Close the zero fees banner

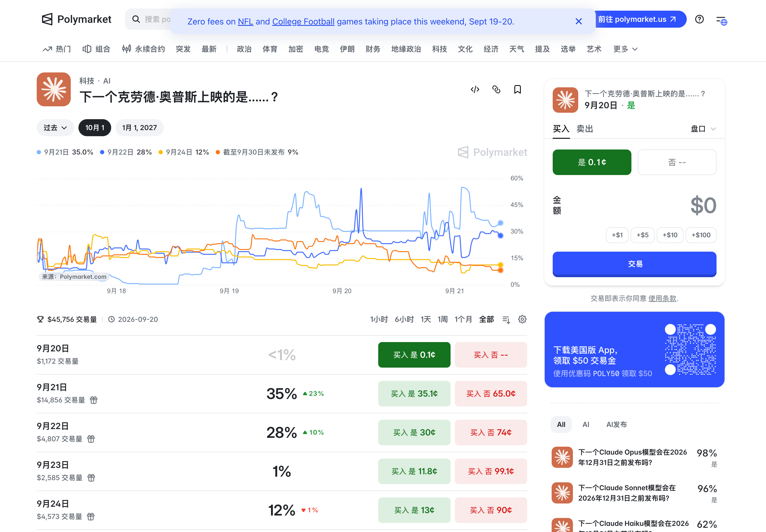[x=579, y=21]
